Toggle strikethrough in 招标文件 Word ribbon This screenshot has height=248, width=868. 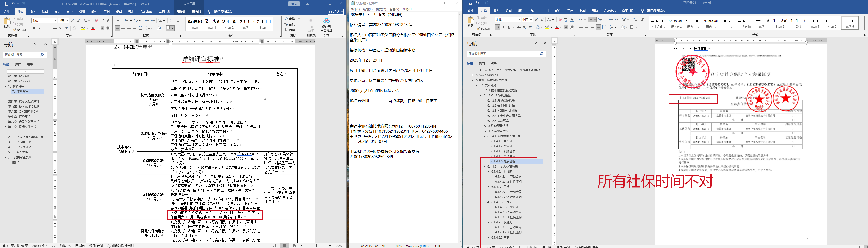click(55, 28)
